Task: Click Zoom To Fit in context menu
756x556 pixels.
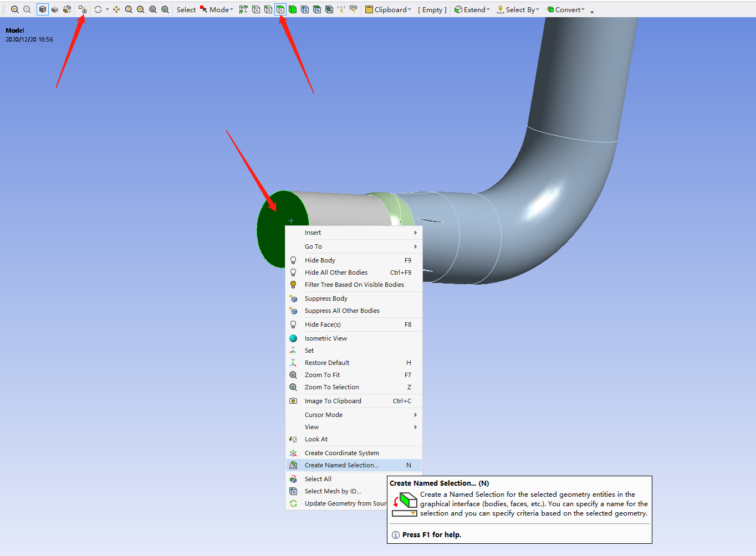Action: (x=322, y=375)
